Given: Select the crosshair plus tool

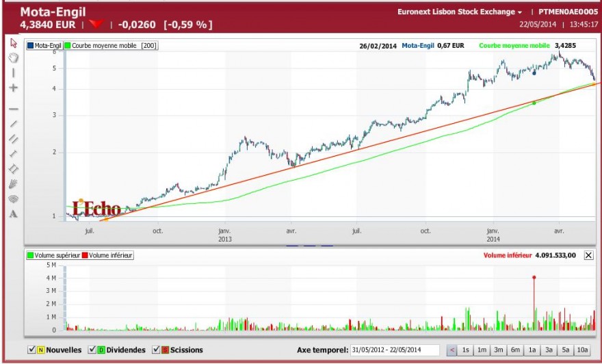Looking at the screenshot, I should tap(14, 88).
